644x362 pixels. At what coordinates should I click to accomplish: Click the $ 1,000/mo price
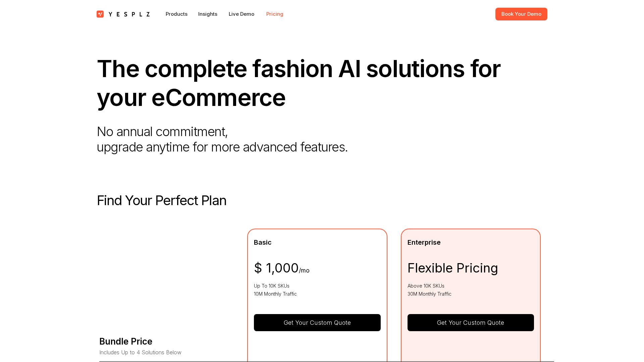point(281,268)
